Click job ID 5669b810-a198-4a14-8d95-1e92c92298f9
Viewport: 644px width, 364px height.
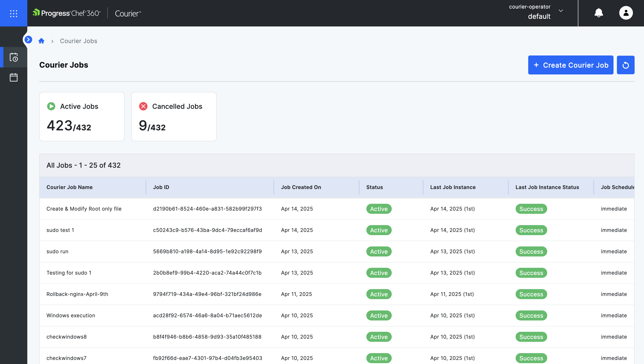pyautogui.click(x=207, y=251)
